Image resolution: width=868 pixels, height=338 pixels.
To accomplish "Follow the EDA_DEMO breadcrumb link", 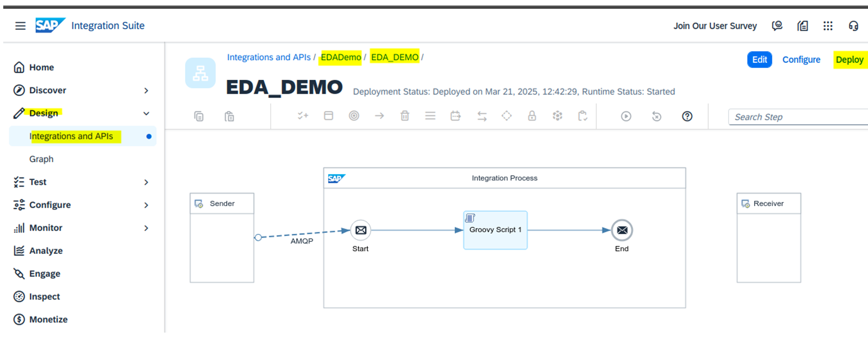I will (x=395, y=57).
